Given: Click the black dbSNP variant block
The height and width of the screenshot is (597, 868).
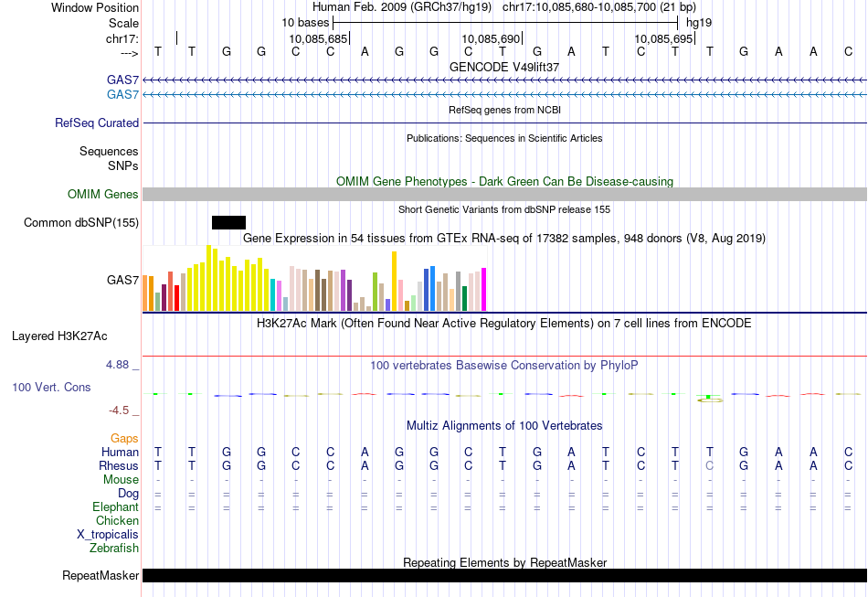Looking at the screenshot, I should coord(228,223).
